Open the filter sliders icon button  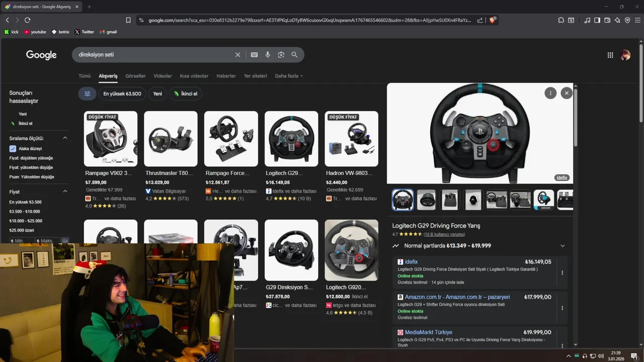[x=87, y=94]
